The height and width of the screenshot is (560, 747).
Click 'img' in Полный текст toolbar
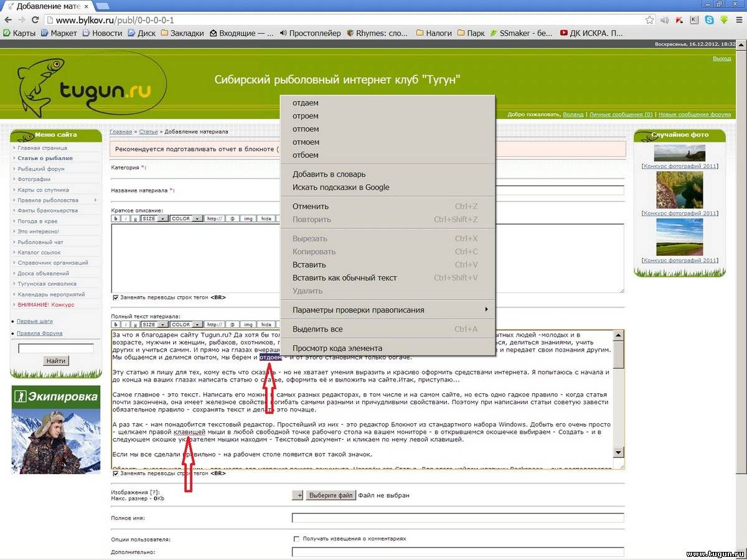click(x=248, y=325)
